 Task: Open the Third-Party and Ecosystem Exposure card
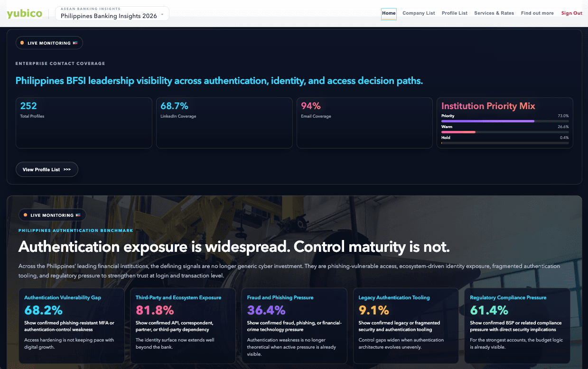pyautogui.click(x=183, y=325)
